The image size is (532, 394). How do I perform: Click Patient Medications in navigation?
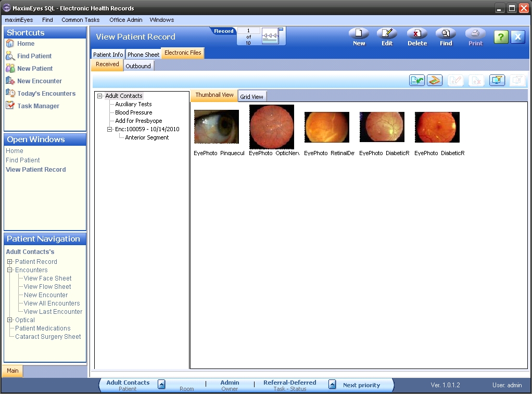(x=43, y=328)
